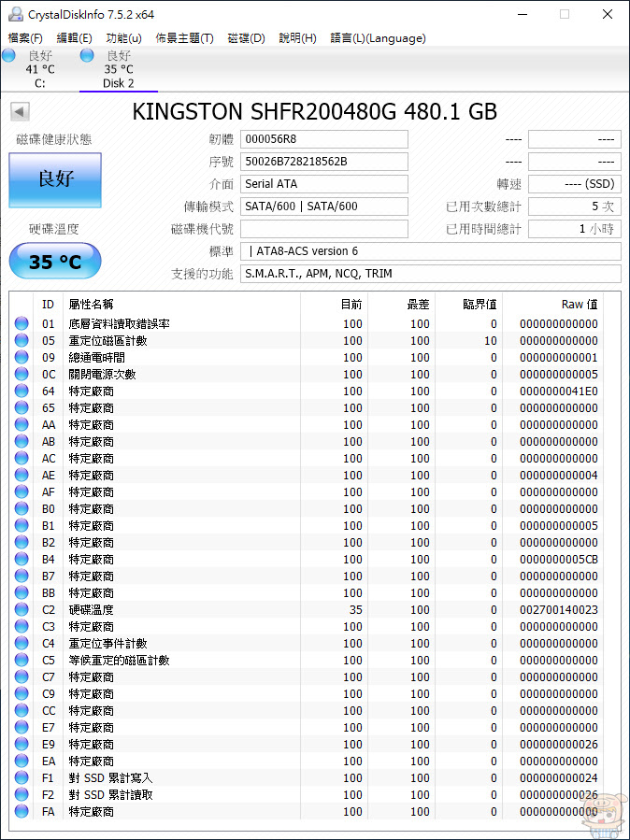Switch to the C: disk tab

click(39, 69)
